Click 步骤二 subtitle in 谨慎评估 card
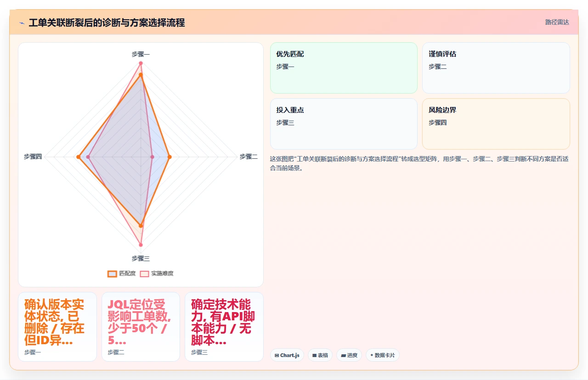Screen dimensions: 588x380 click(x=438, y=67)
